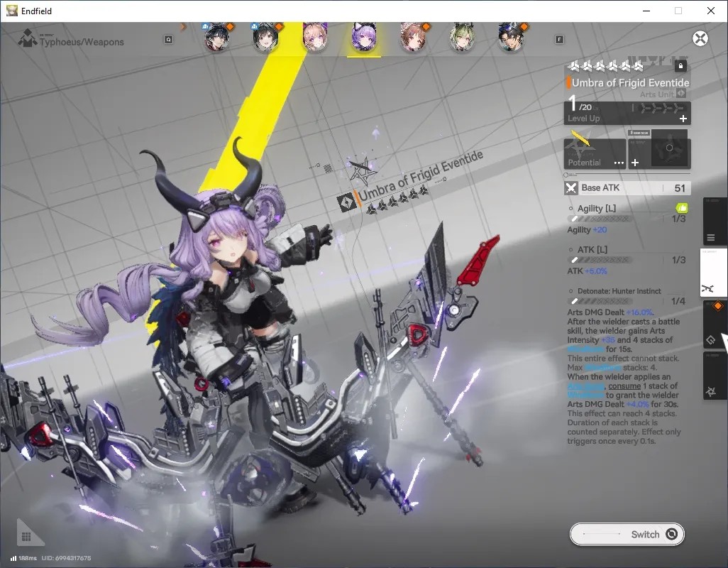
Task: Close the weapons screen with the X icon
Action: (x=700, y=38)
